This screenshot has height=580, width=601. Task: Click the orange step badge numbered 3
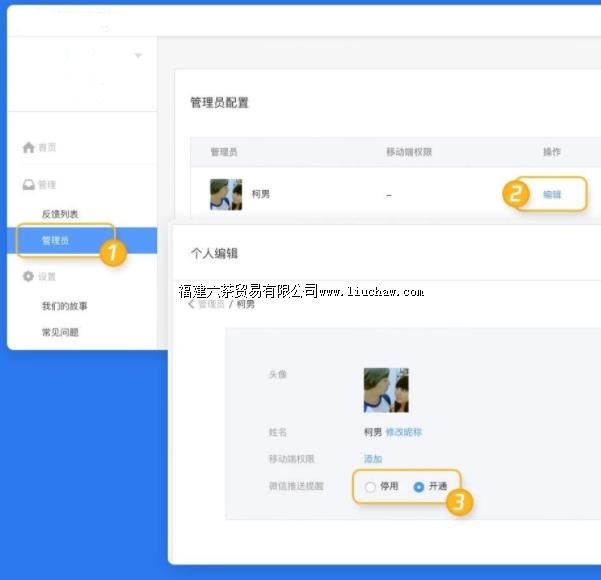(458, 503)
